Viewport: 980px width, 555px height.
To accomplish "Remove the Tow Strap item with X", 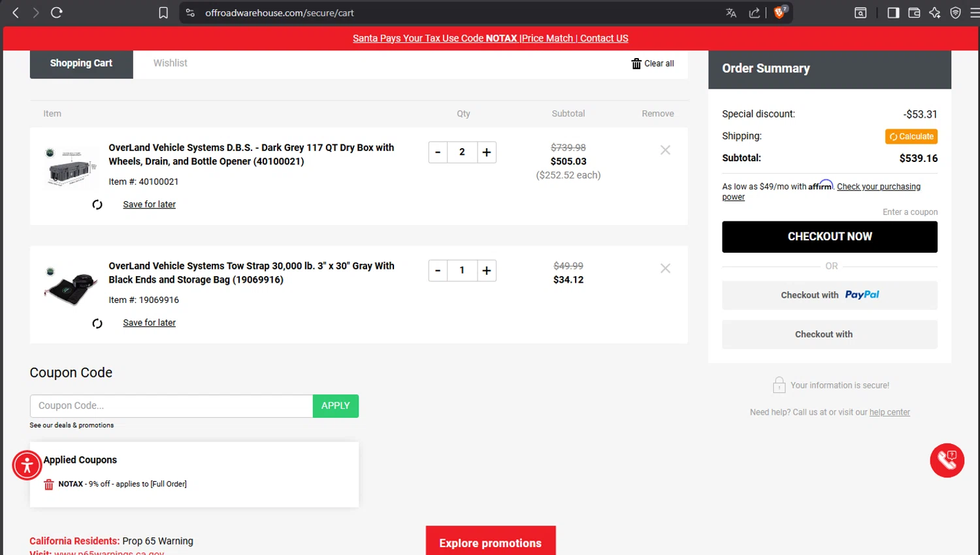I will 665,268.
